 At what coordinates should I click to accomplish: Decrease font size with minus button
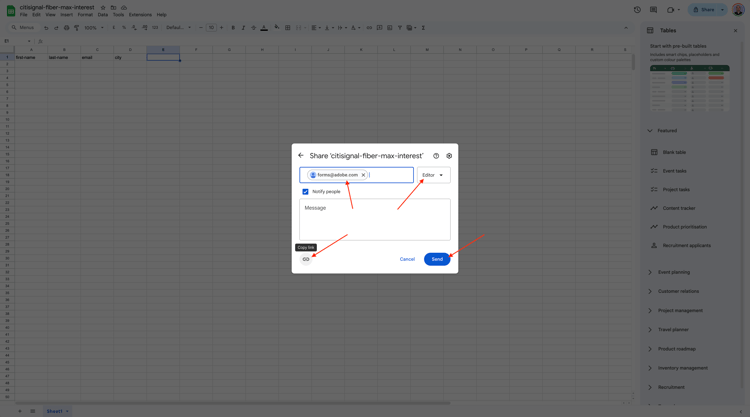coord(201,28)
